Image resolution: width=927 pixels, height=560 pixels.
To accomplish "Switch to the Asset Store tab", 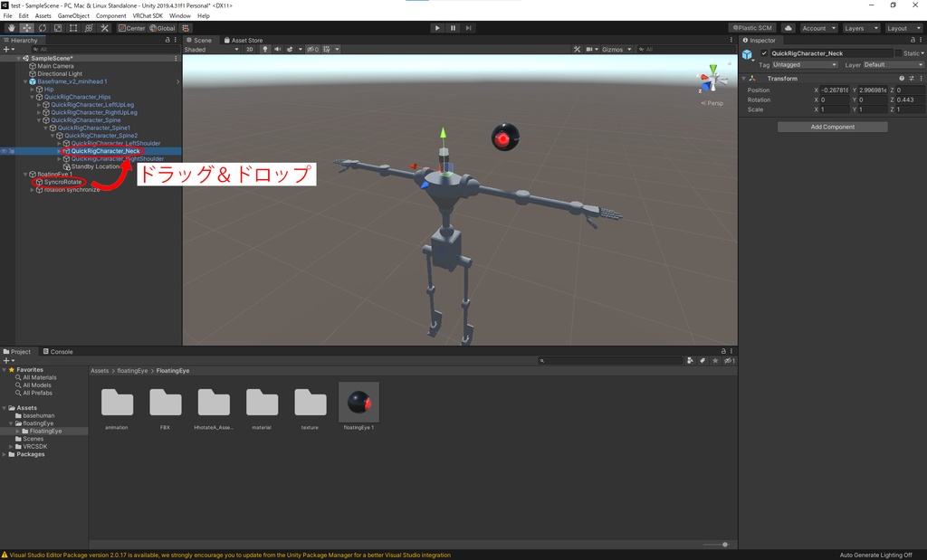I will coord(245,40).
